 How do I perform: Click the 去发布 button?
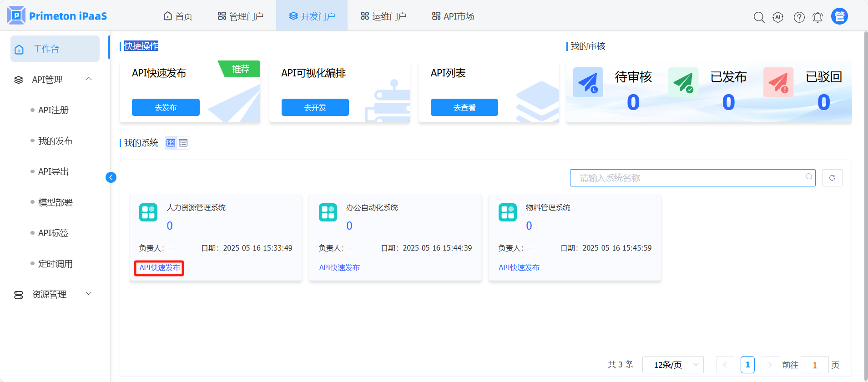pyautogui.click(x=166, y=107)
